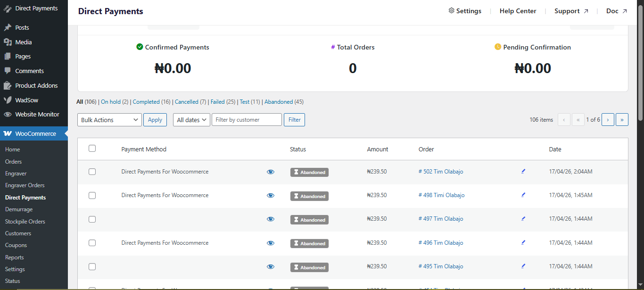Click eye icon for order 502 row

pos(271,172)
